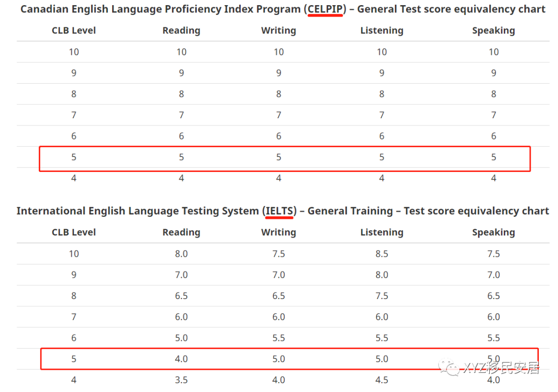This screenshot has height=392, width=558.
Task: Click IELTS Listening 4.5 for CLB 4
Action: [382, 380]
